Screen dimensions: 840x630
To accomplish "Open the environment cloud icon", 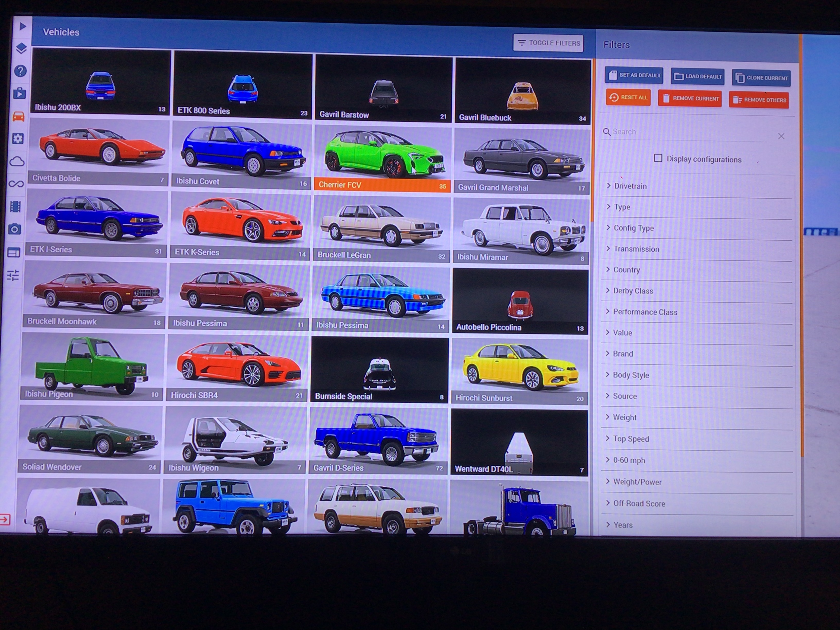I will tap(17, 161).
